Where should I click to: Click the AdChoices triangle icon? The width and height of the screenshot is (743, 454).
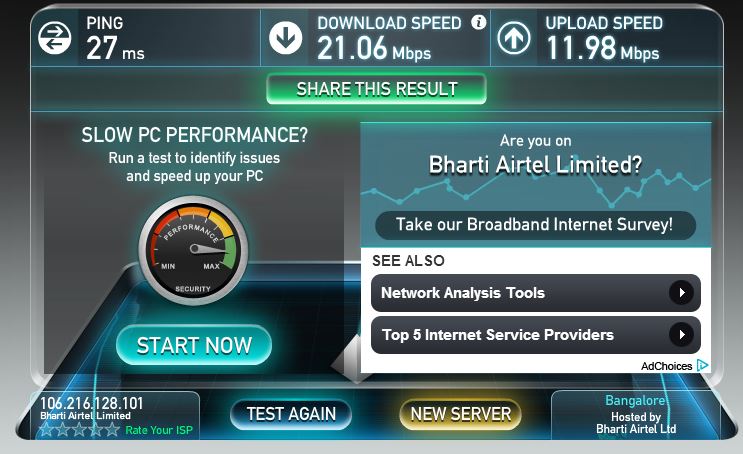point(702,365)
